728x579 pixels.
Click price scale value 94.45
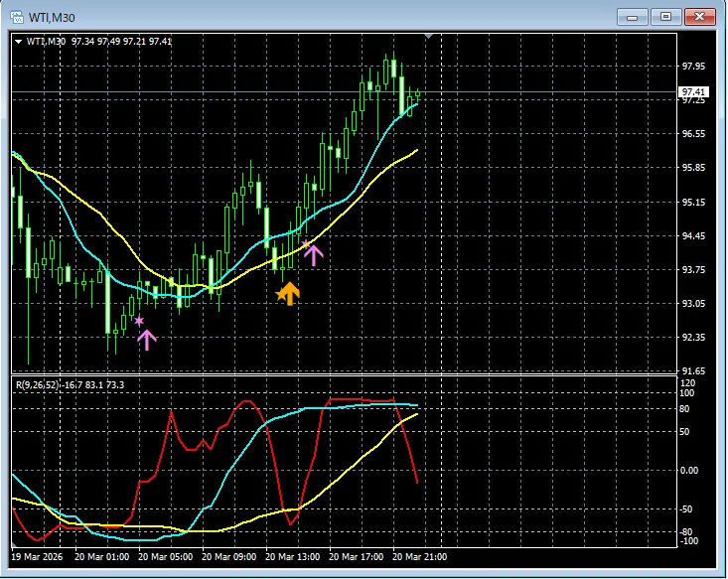[693, 236]
